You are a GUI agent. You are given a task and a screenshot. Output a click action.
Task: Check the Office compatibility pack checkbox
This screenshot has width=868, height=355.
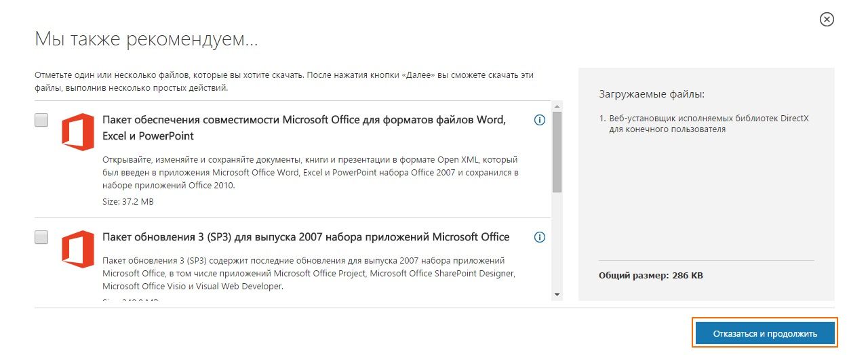pos(41,121)
